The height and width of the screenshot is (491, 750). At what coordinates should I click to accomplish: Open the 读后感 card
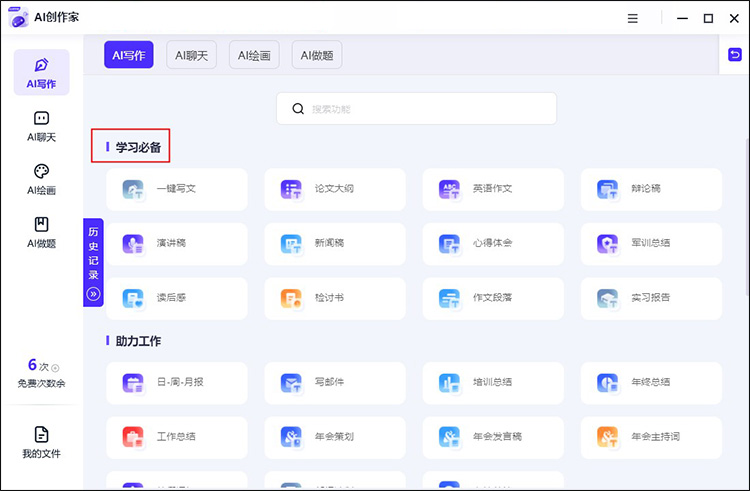click(x=176, y=298)
